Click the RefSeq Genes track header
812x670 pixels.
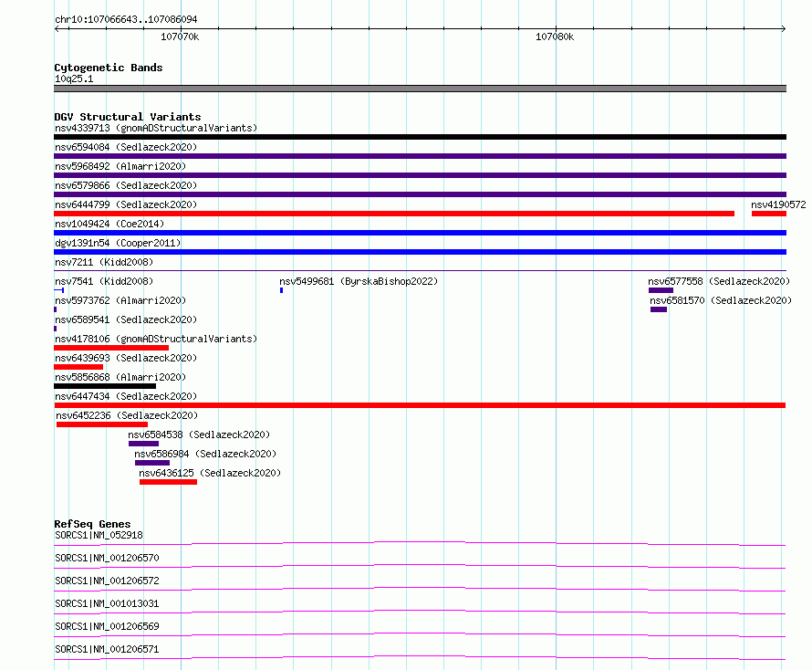click(x=93, y=524)
